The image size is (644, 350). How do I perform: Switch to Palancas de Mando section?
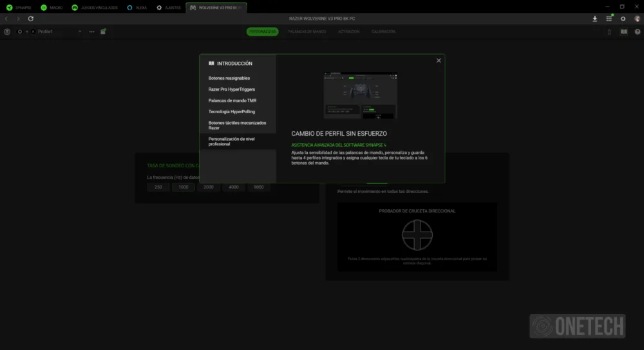coord(307,32)
